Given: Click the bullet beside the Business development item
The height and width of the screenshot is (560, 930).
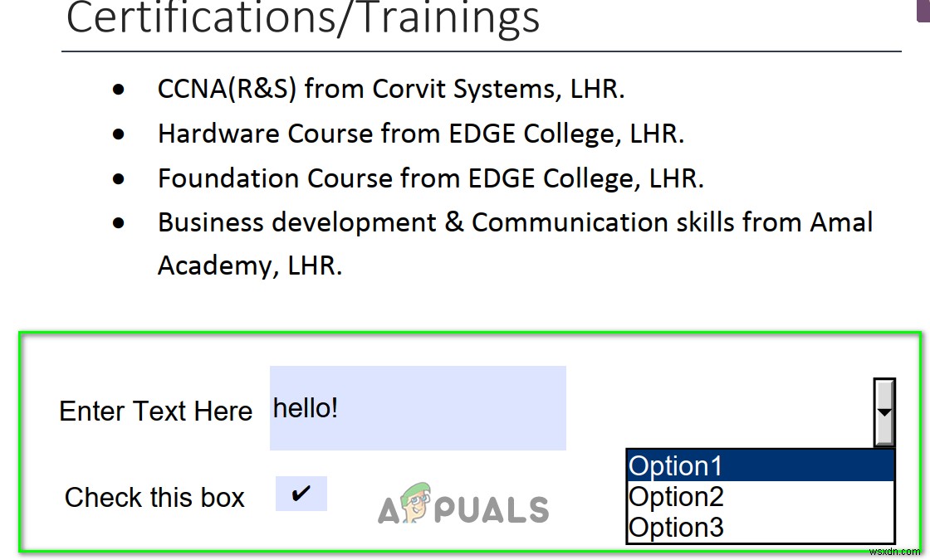Looking at the screenshot, I should (x=120, y=223).
